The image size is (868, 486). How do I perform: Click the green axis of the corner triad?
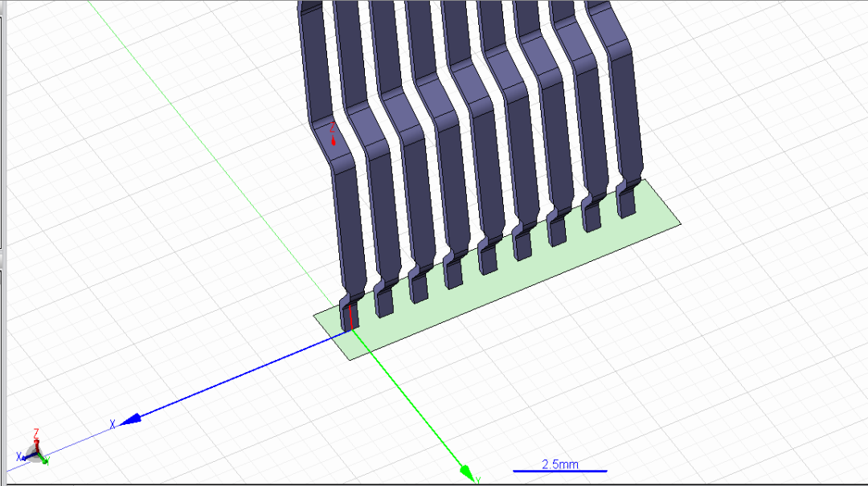(42, 459)
